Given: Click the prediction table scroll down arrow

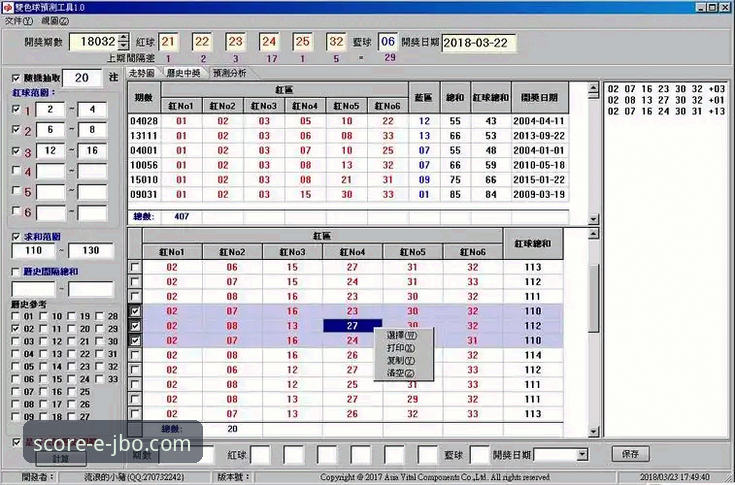Looking at the screenshot, I should (593, 432).
